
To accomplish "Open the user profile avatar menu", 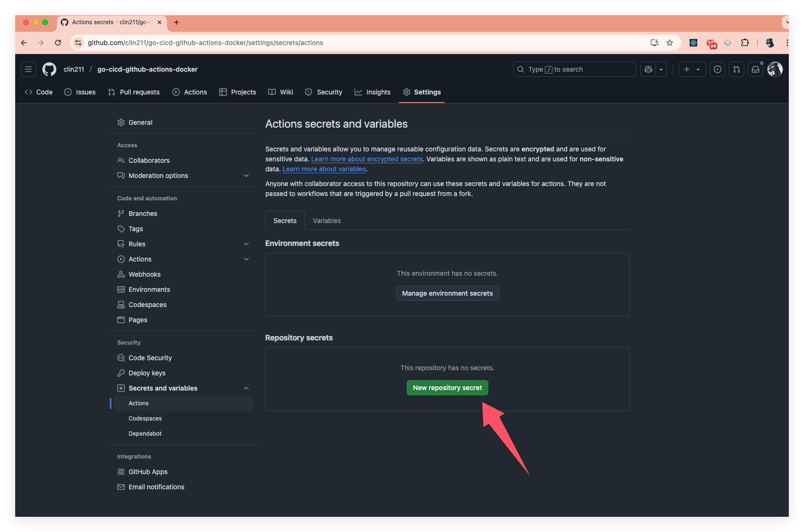I will [775, 69].
